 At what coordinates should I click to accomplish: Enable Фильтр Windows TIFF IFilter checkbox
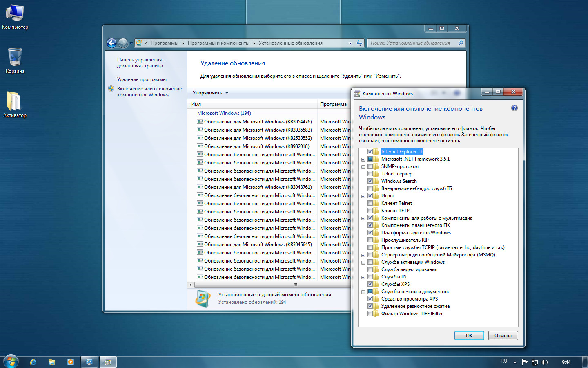(370, 314)
